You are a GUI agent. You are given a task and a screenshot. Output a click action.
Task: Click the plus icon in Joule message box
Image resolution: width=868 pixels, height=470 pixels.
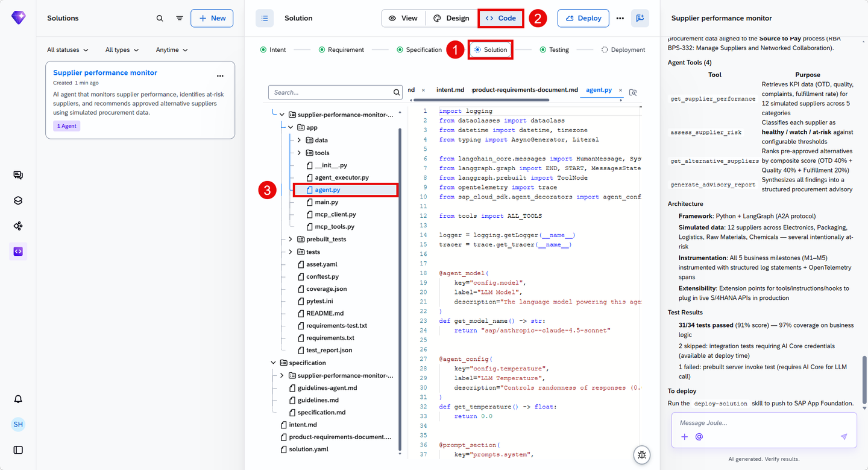pyautogui.click(x=684, y=437)
